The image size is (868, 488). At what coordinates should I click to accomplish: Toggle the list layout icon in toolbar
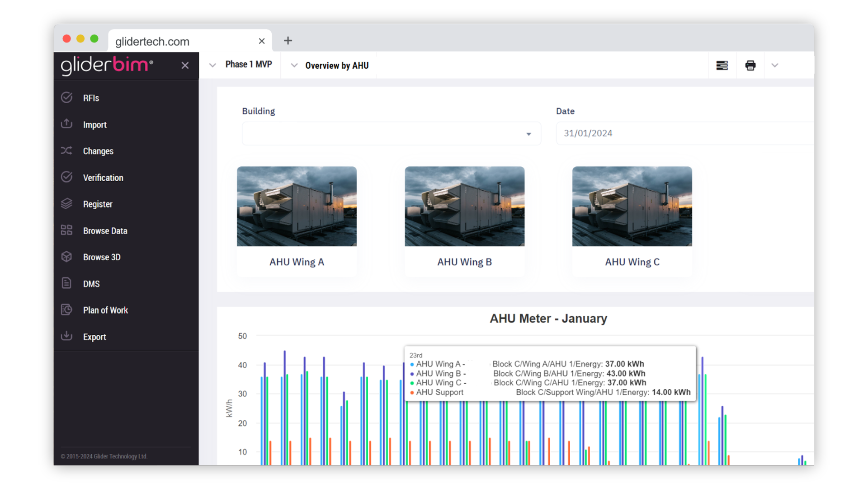(722, 66)
